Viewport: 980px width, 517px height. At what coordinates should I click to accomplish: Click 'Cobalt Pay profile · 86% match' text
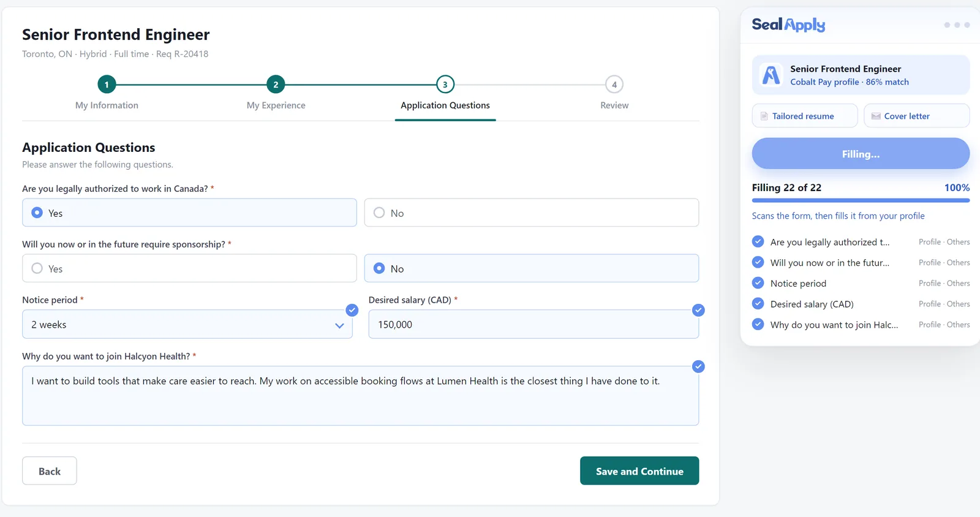[849, 82]
